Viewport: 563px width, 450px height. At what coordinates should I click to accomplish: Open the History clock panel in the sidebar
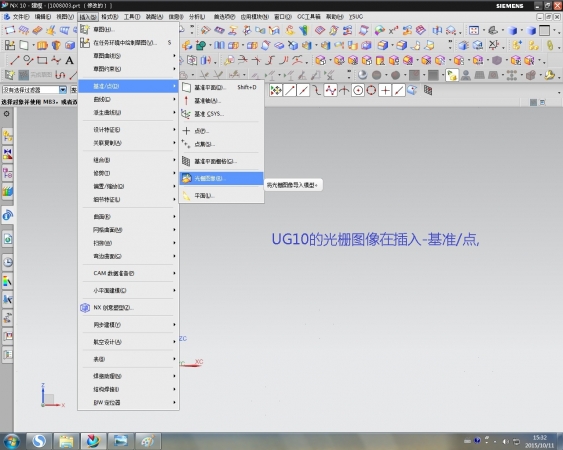point(8,262)
